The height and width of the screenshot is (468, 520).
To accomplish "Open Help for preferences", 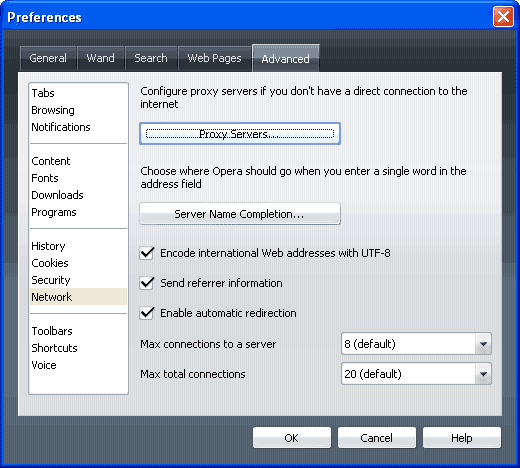I will 462,438.
